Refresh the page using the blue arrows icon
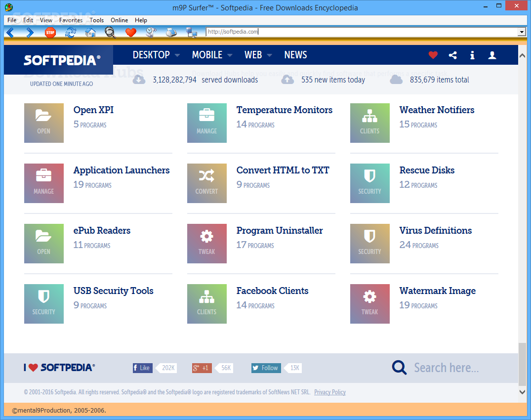The height and width of the screenshot is (420, 531). coord(71,33)
